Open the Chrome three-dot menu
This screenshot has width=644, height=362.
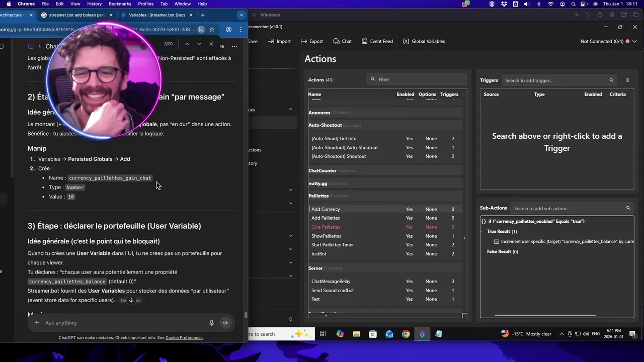point(240,30)
